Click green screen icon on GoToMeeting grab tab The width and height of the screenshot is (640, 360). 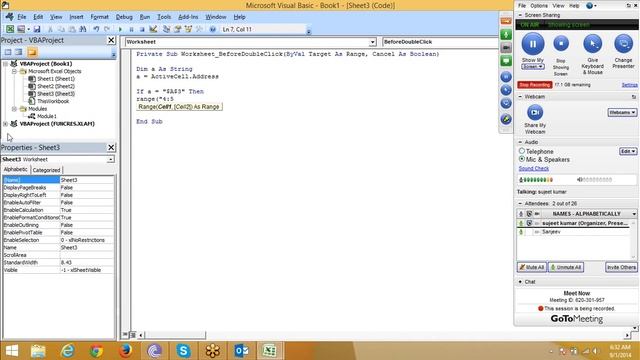click(x=506, y=61)
